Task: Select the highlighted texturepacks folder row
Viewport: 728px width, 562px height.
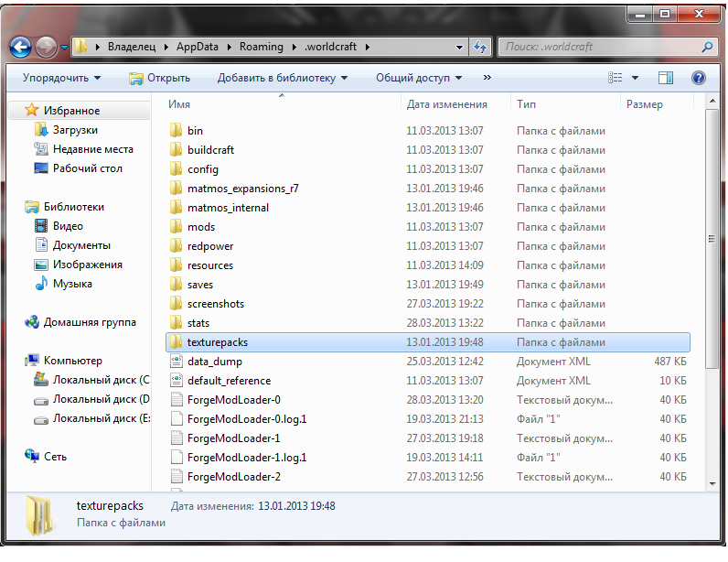Action: (x=428, y=342)
